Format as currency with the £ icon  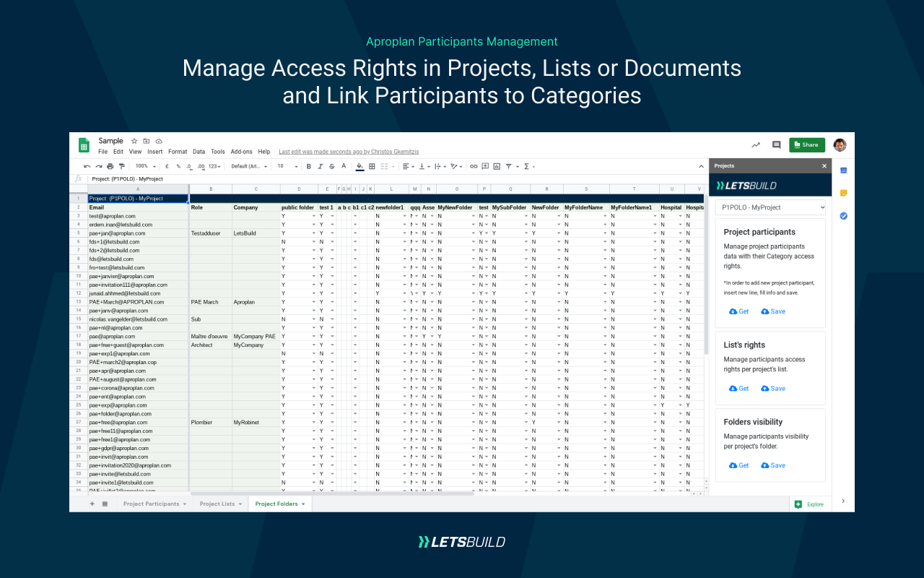[167, 166]
